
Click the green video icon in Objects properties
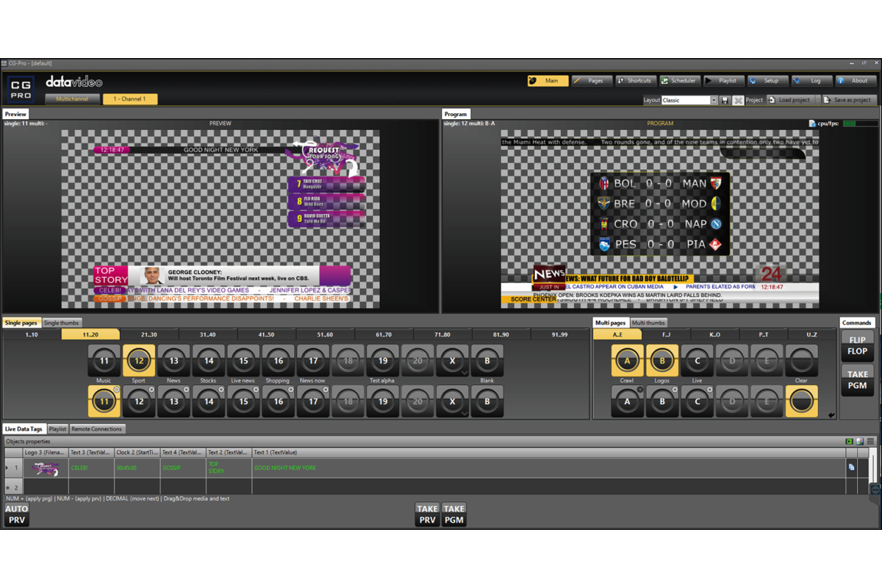pyautogui.click(x=850, y=441)
